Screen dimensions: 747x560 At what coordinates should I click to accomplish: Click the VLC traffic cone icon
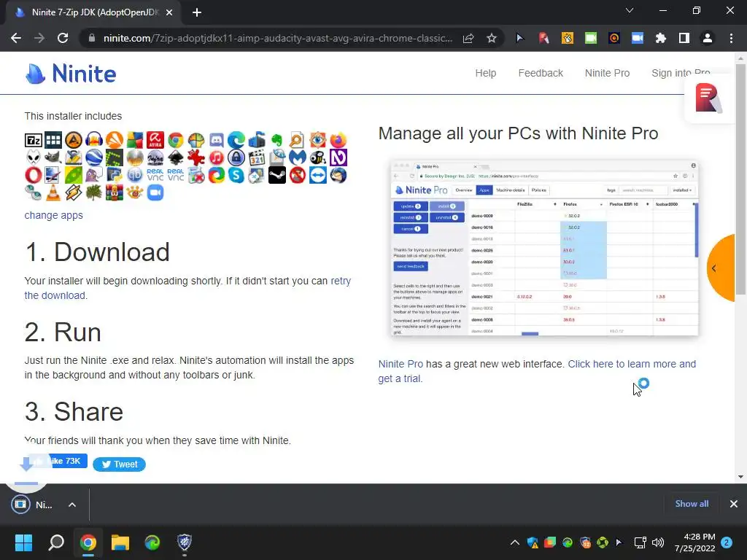53,192
